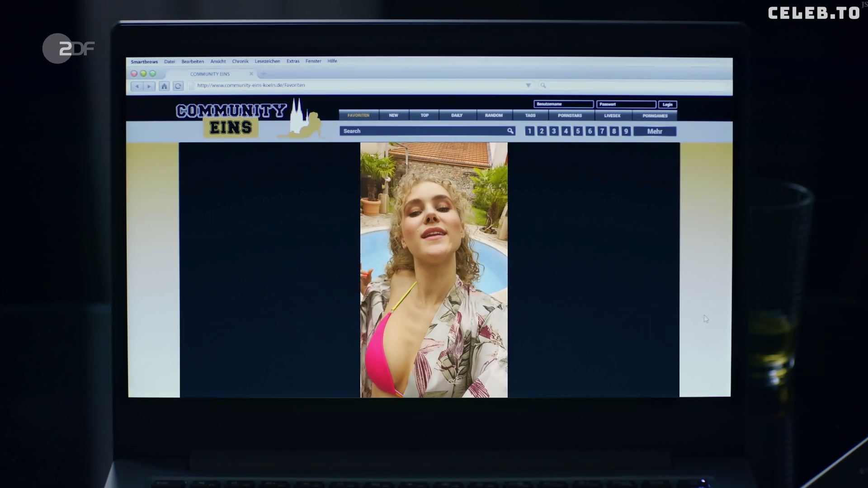Click the Community Eins logo
This screenshot has width=868, height=488.
click(249, 119)
